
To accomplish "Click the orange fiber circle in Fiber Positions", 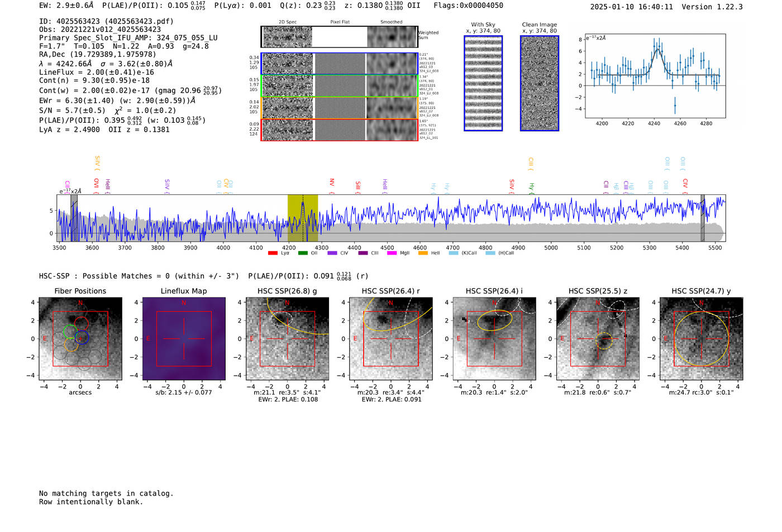I will [71, 344].
